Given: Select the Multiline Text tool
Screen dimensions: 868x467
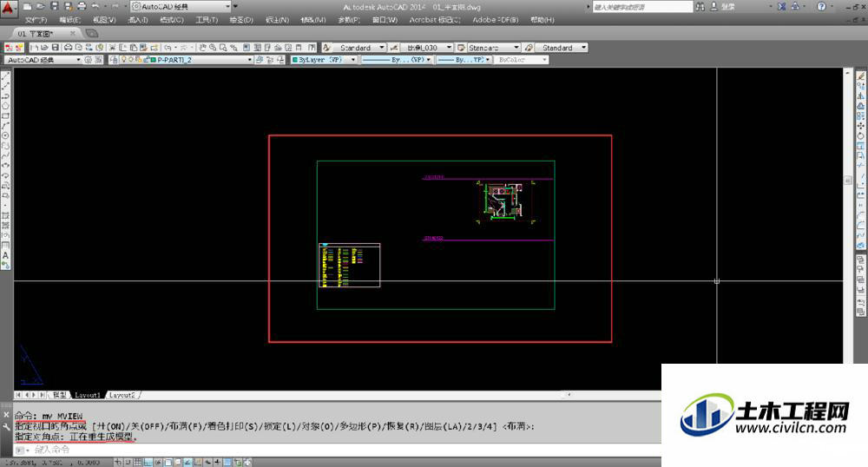Looking at the screenshot, I should (x=5, y=255).
